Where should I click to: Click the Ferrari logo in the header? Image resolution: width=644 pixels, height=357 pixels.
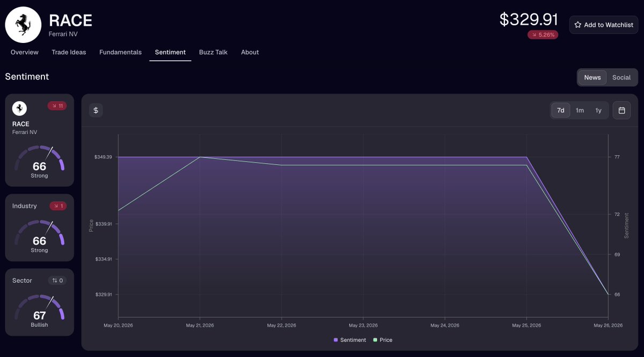tap(24, 25)
